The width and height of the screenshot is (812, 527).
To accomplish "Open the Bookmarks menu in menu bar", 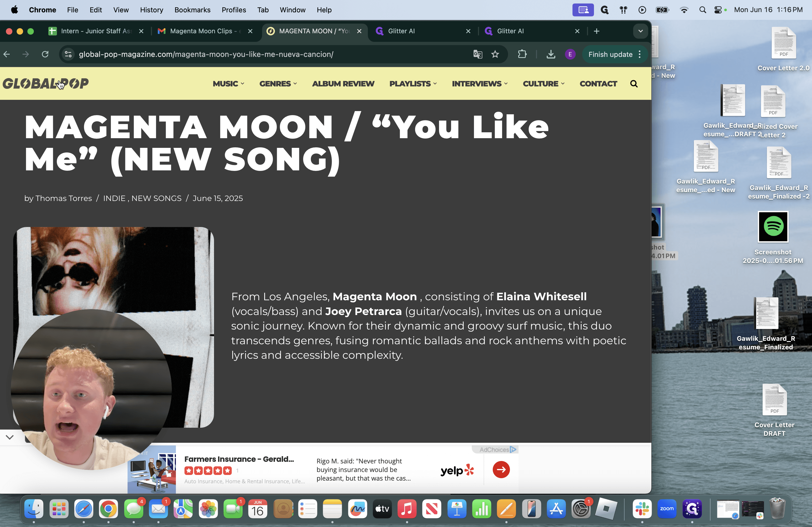I will tap(192, 10).
